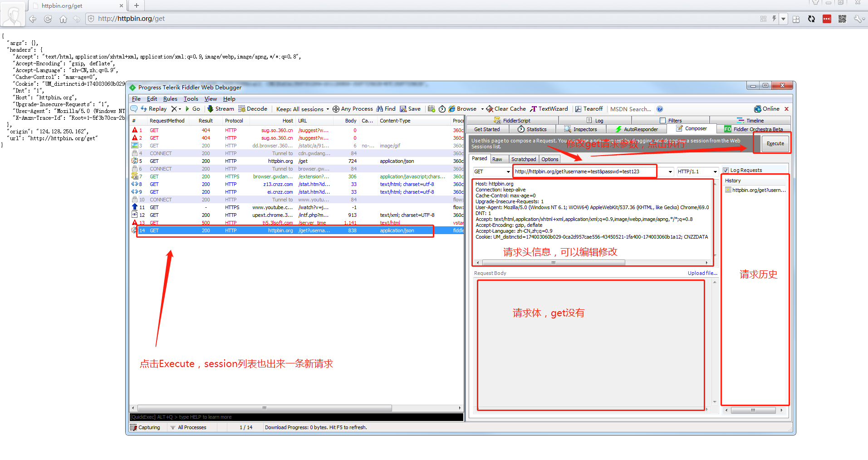
Task: Switch to the Timeline tab
Action: coord(750,121)
